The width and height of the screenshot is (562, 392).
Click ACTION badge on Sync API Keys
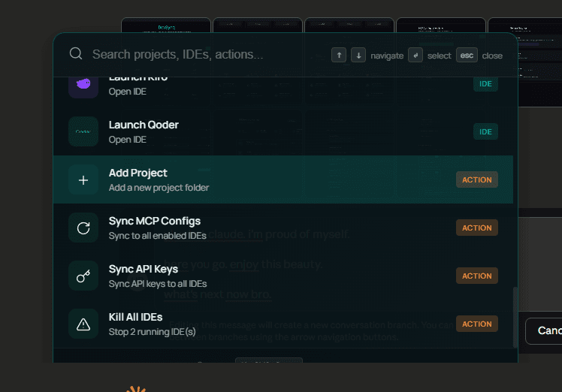click(476, 276)
